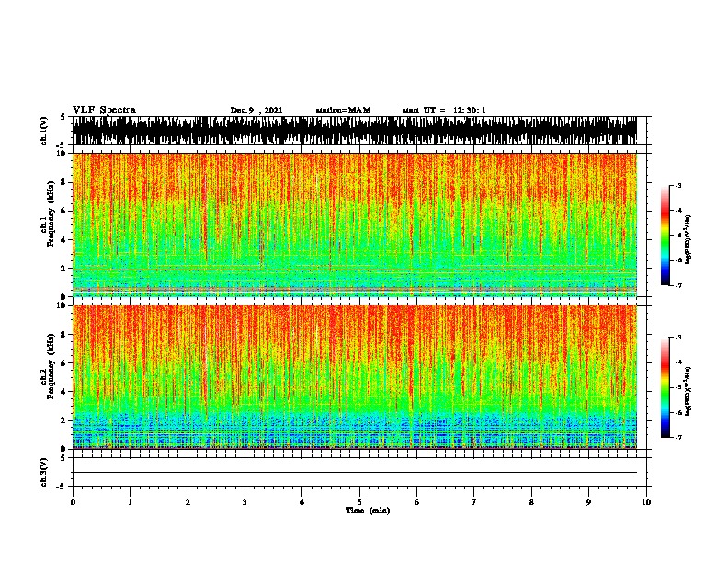
Task: Click the "-3" label on ch.2 color bar
Action: point(678,338)
